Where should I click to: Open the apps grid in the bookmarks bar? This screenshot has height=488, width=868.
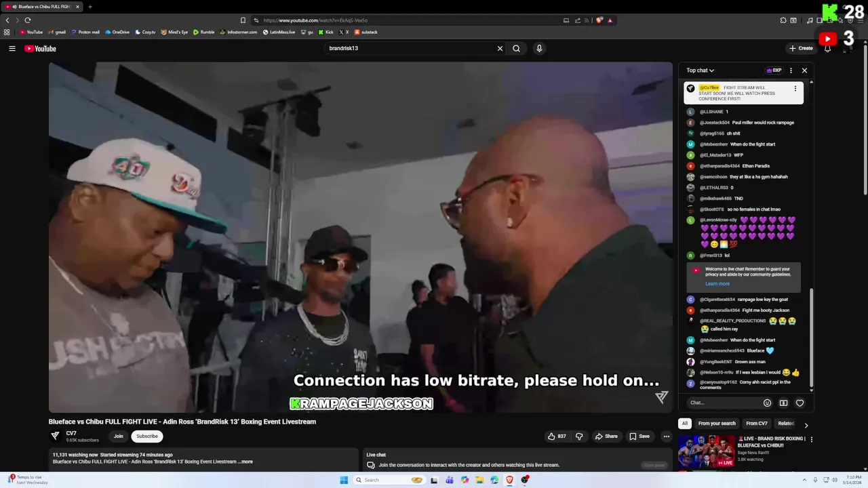click(7, 32)
